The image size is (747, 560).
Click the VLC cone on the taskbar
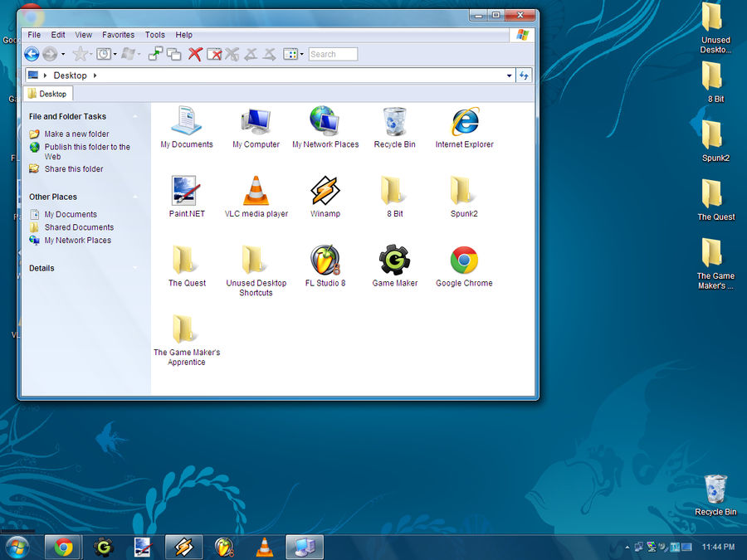pos(265,548)
